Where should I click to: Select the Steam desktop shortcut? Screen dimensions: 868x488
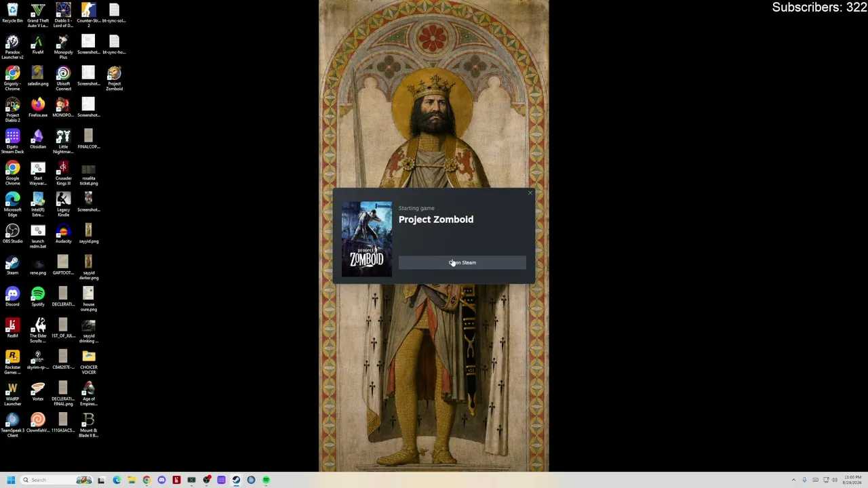[x=12, y=266]
